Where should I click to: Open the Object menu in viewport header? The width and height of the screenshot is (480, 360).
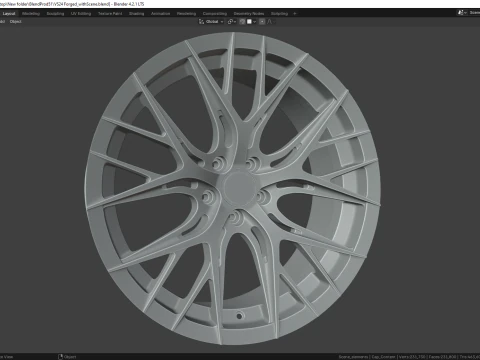coord(15,22)
